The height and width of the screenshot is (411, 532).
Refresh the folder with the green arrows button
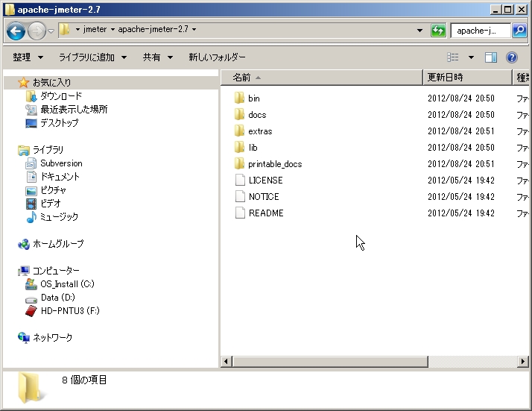pyautogui.click(x=438, y=31)
